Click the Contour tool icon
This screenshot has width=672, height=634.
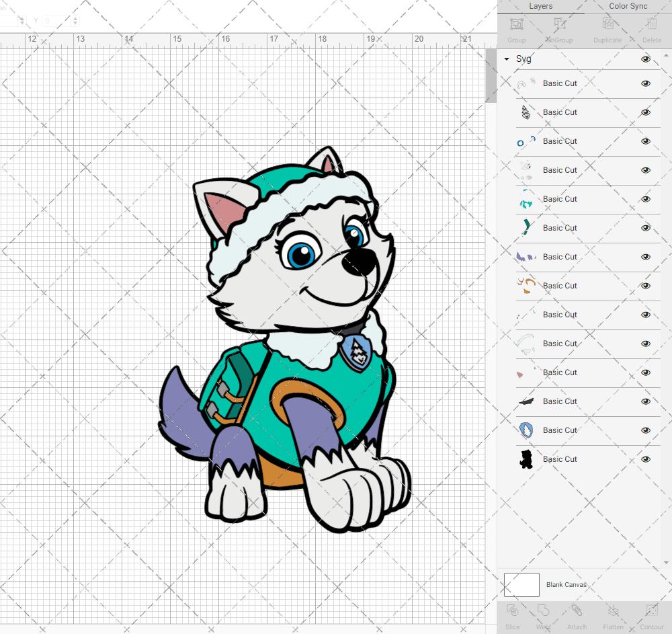point(651,610)
